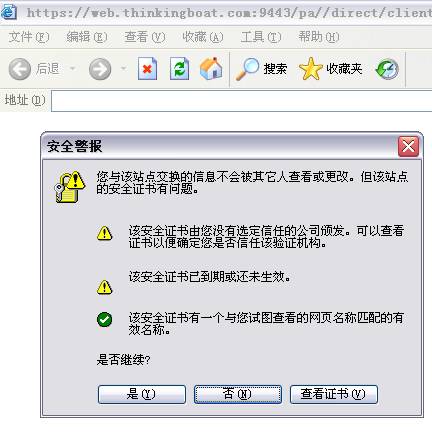Click the 查看证书(V) button
This screenshot has width=432, height=435.
334,394
